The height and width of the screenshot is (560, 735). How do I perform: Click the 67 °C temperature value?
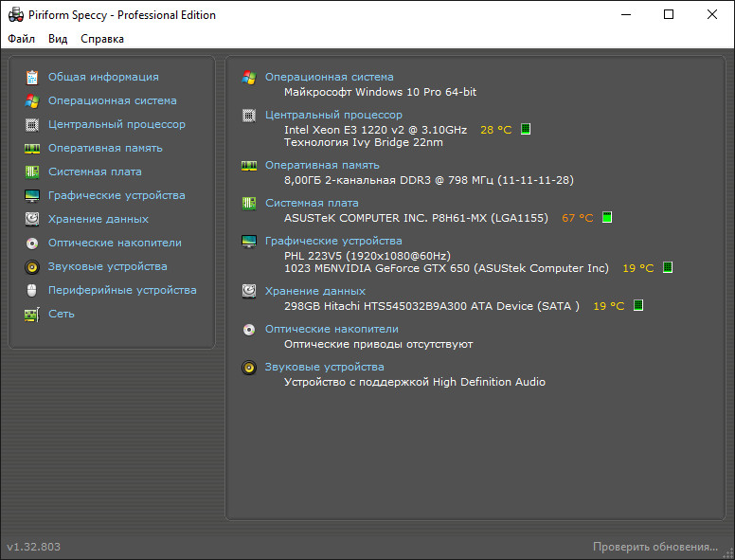click(x=578, y=218)
